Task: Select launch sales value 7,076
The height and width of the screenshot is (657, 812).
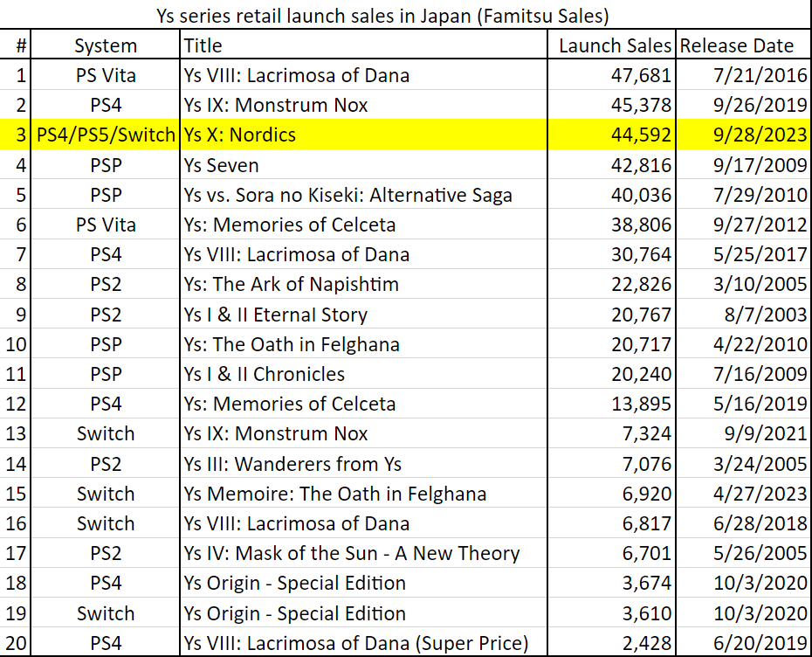Action: [x=647, y=464]
